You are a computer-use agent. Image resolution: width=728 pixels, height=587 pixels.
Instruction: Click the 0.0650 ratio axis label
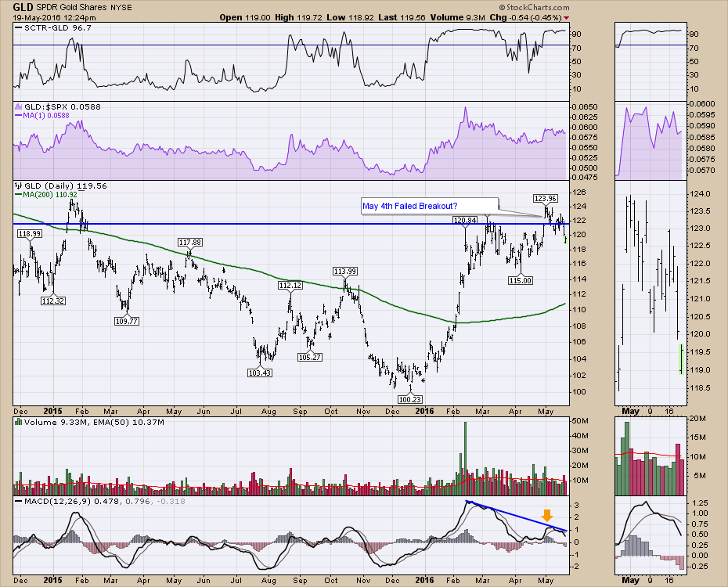[x=585, y=106]
